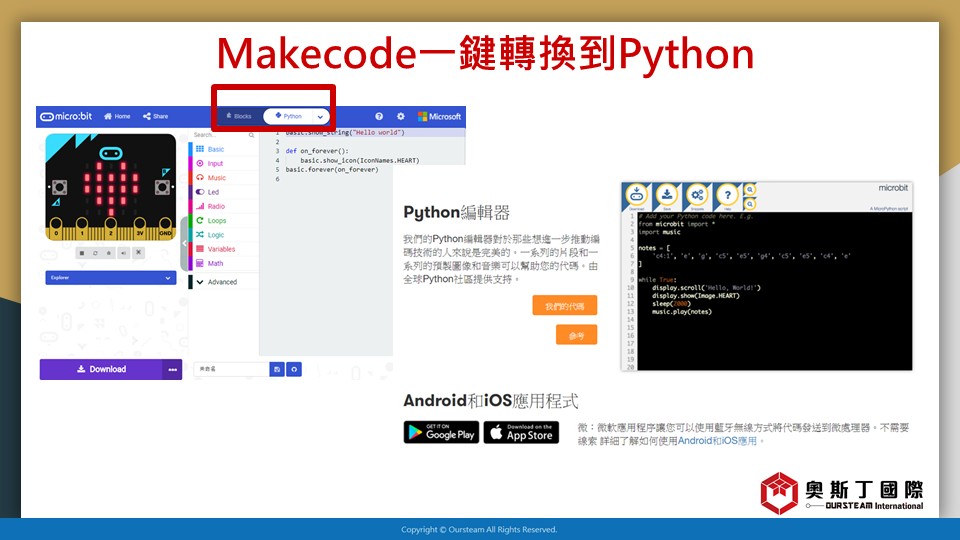The width and height of the screenshot is (960, 540).
Task: Open the language dropdown arrow beside Python
Action: click(x=320, y=116)
